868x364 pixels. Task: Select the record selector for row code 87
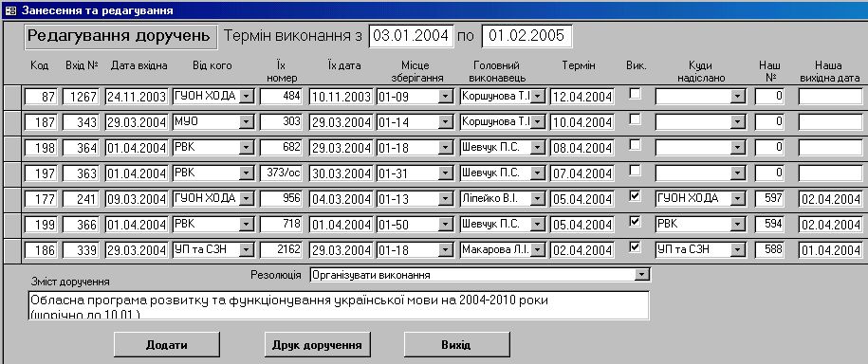pos(12,97)
